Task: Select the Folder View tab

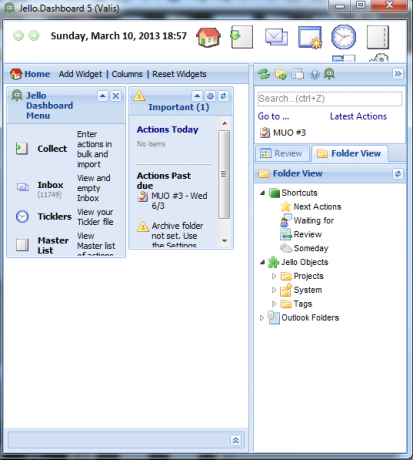Action: 349,153
